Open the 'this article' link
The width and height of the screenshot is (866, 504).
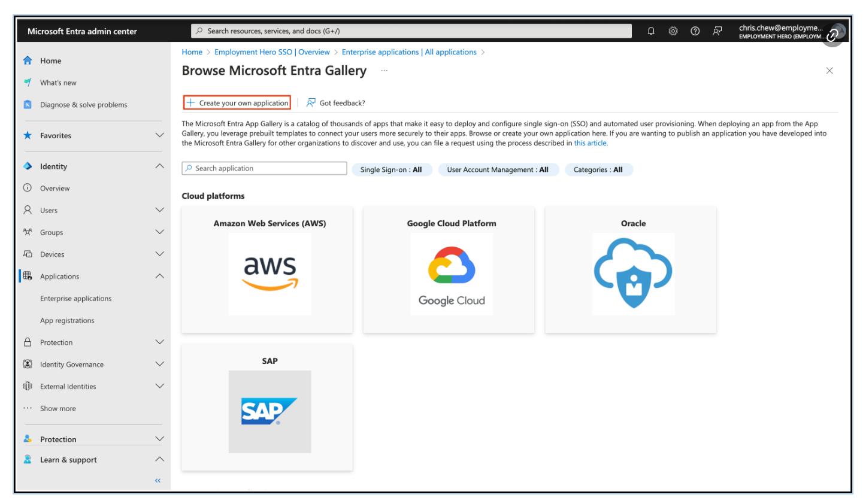pos(591,143)
